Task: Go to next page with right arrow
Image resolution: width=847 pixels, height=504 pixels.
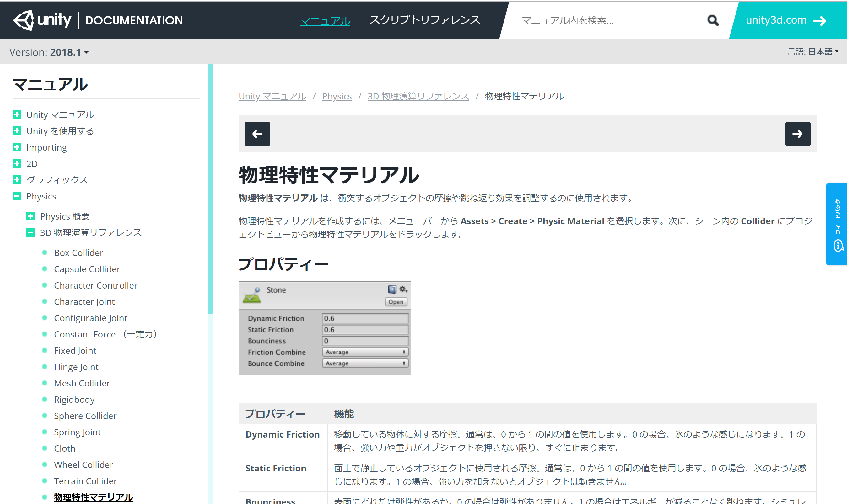Action: [797, 134]
